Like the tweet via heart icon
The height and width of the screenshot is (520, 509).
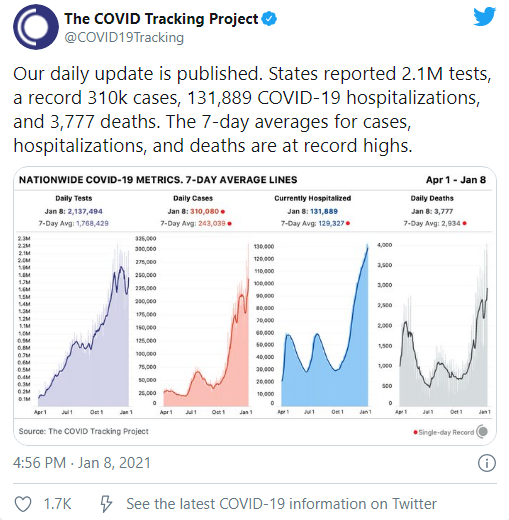23,504
